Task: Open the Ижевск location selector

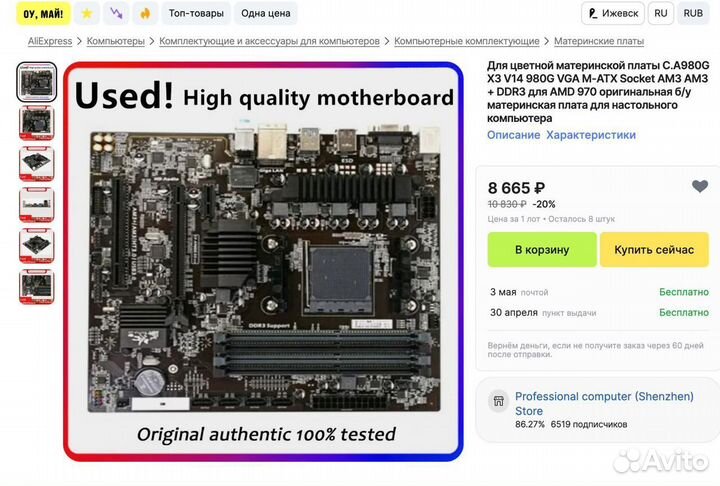Action: click(x=613, y=13)
